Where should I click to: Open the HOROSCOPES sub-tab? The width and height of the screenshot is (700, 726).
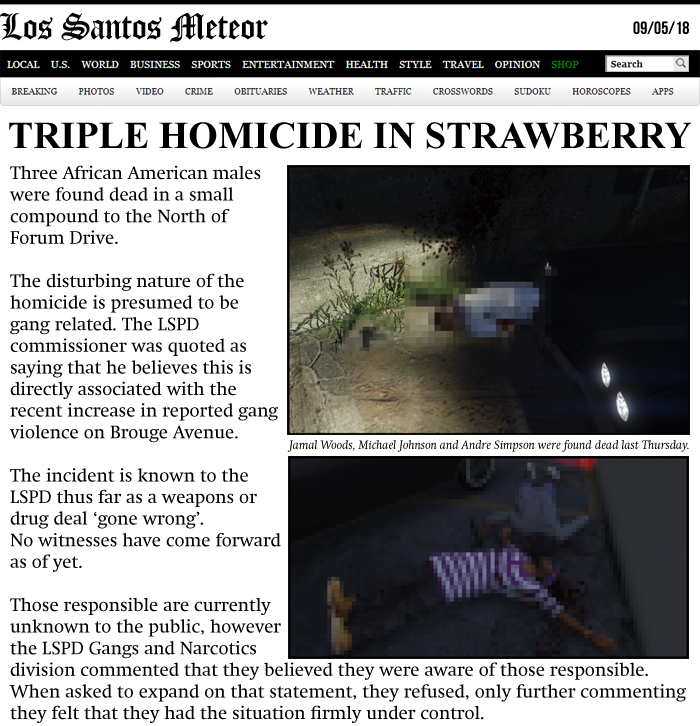coord(601,91)
